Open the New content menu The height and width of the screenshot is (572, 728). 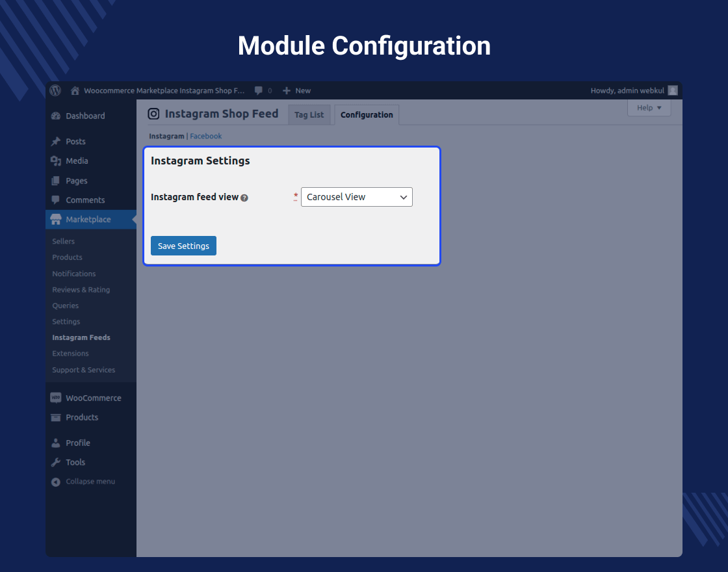[297, 90]
